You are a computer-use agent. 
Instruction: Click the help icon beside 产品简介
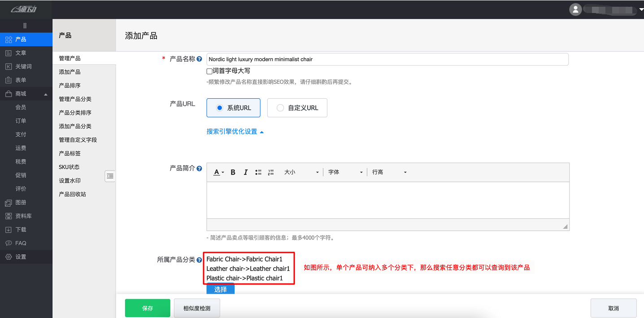click(199, 169)
